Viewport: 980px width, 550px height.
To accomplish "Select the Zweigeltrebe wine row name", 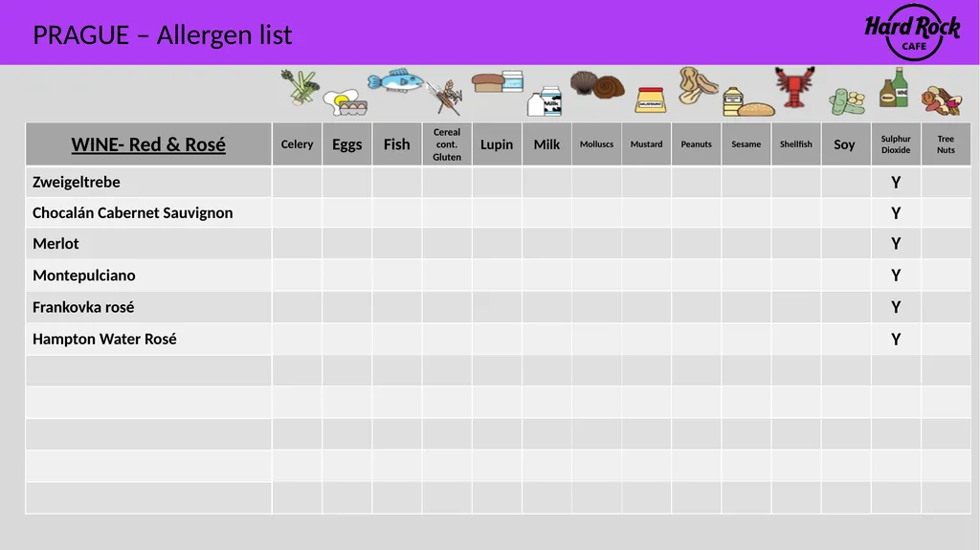I will 77,183.
